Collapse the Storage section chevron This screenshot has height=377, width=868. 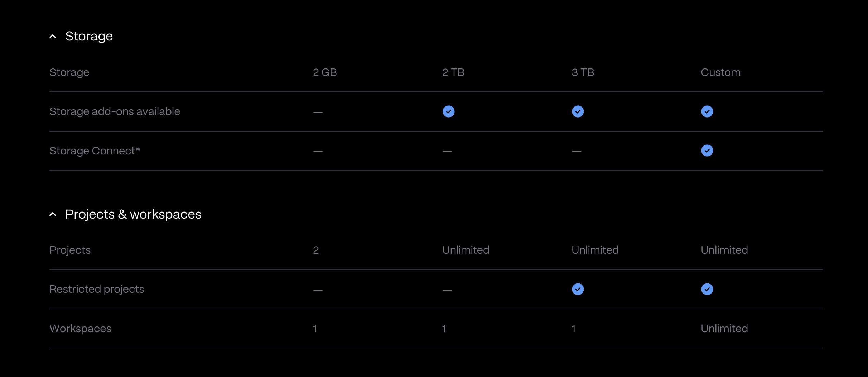[53, 37]
